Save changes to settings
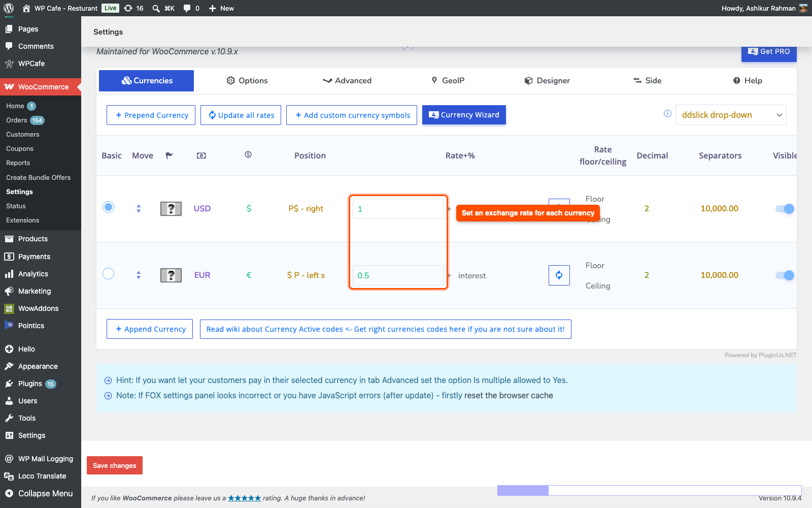This screenshot has width=812, height=508. click(115, 465)
